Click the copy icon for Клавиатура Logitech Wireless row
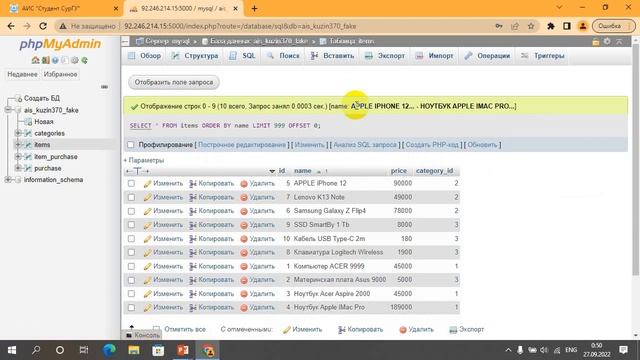Screen dimensions: 640x360 point(193,253)
